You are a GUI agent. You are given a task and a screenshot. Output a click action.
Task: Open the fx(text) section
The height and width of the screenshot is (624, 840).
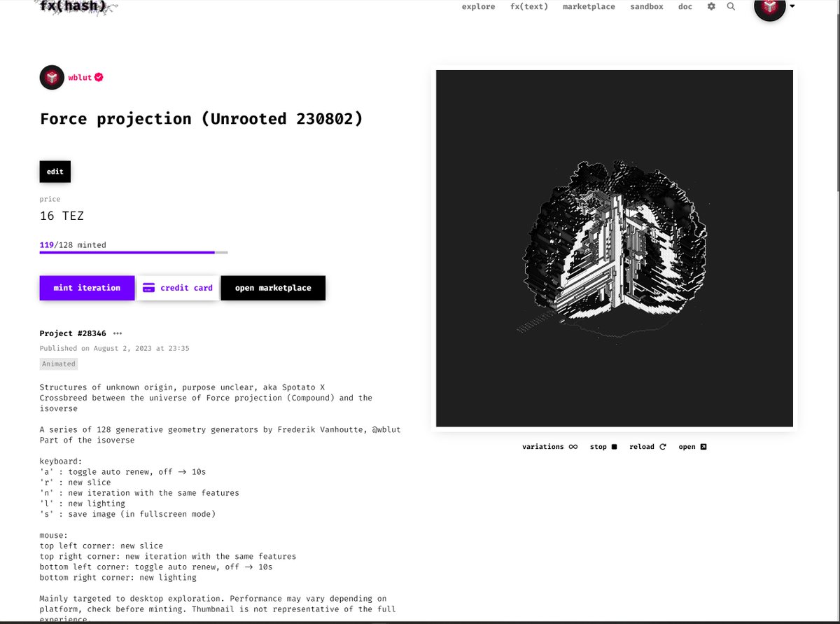click(528, 6)
